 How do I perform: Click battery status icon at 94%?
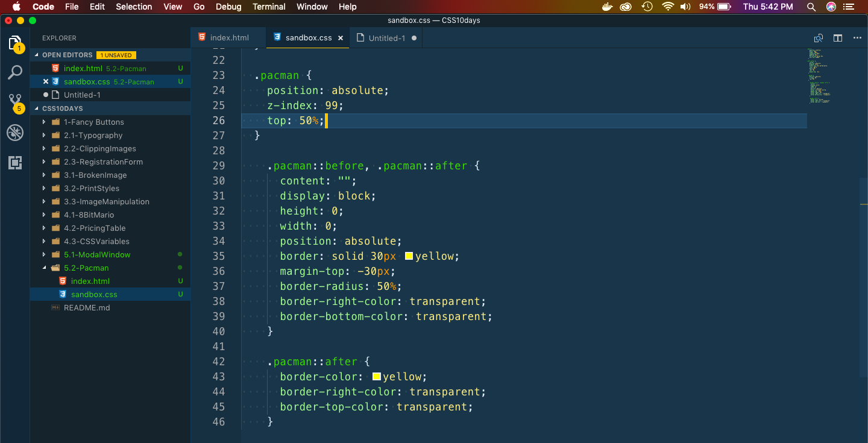tap(725, 7)
